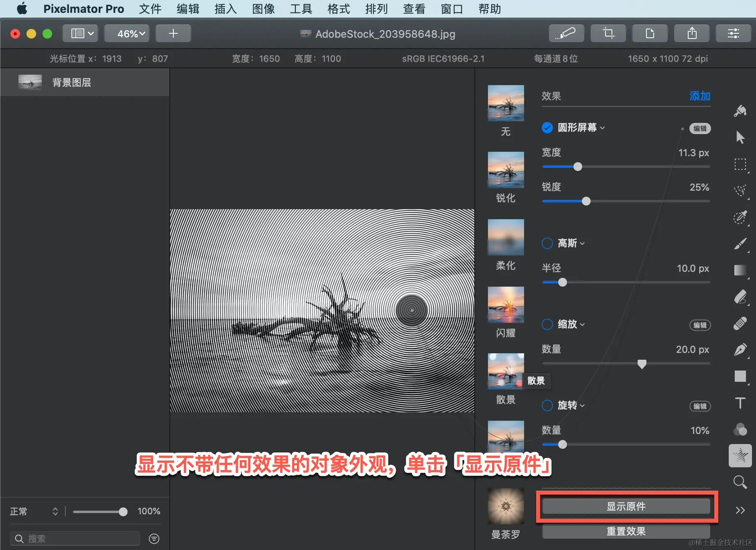Pick the Repair bandage tool

(x=740, y=324)
